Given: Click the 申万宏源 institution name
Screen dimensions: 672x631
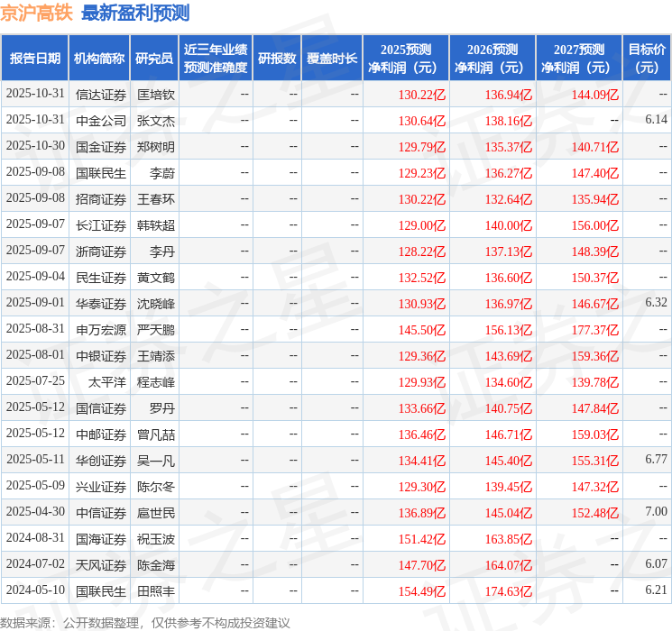Looking at the screenshot, I should coord(100,330).
